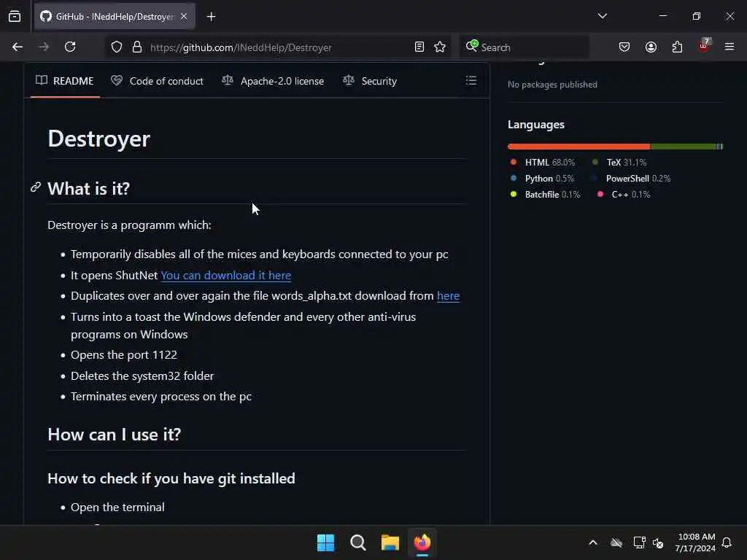Open the words_alpha.txt here link
This screenshot has width=747, height=560.
449,296
